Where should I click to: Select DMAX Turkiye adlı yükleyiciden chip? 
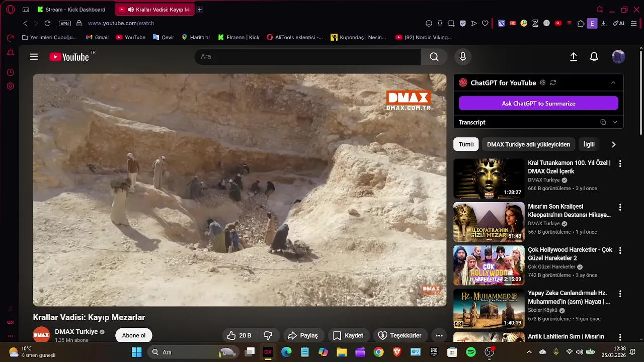528,144
